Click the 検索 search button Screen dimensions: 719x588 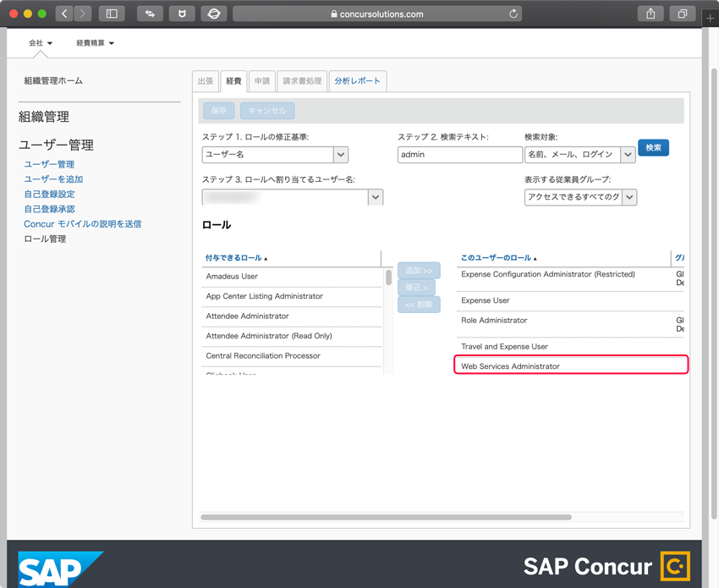[x=653, y=148]
